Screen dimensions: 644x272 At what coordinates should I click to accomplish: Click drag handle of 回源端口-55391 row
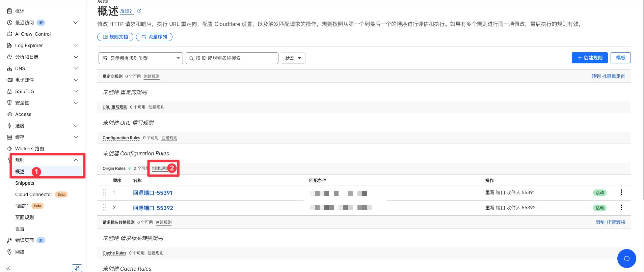tap(104, 192)
